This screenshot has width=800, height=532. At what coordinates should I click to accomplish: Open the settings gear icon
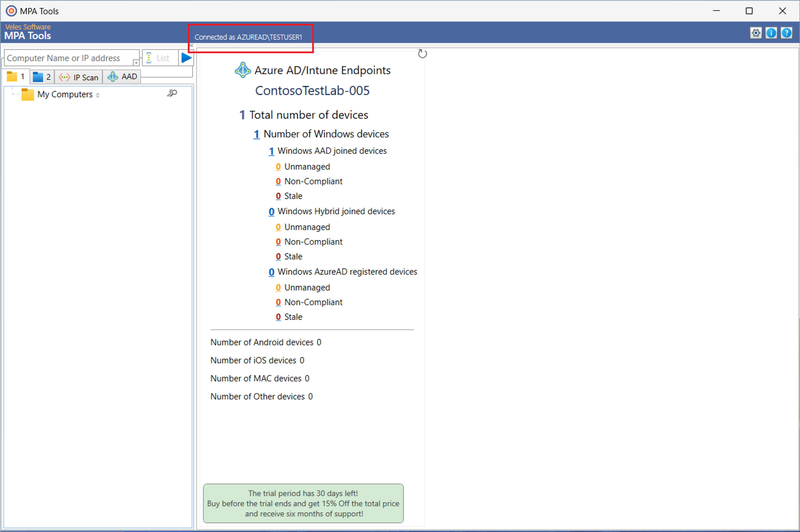[756, 33]
